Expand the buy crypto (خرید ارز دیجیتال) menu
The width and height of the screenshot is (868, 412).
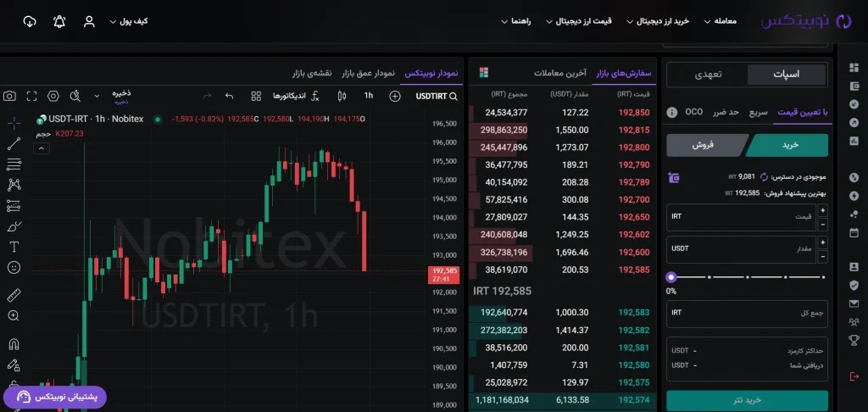coord(658,21)
